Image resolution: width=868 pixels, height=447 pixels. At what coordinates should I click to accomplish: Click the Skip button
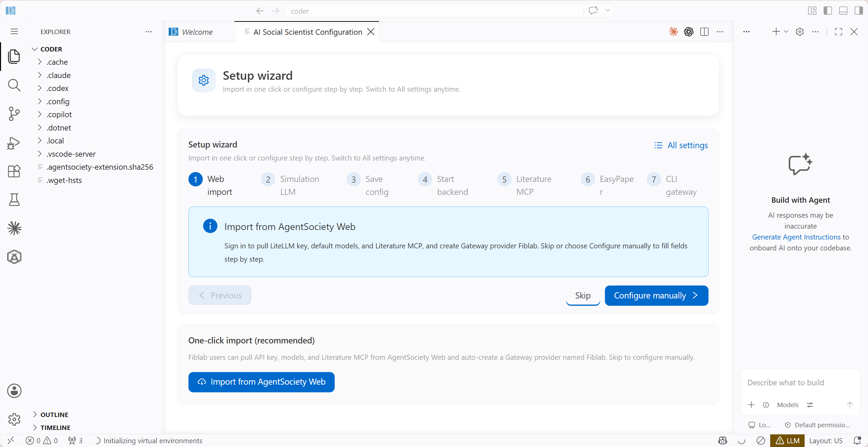click(x=583, y=295)
